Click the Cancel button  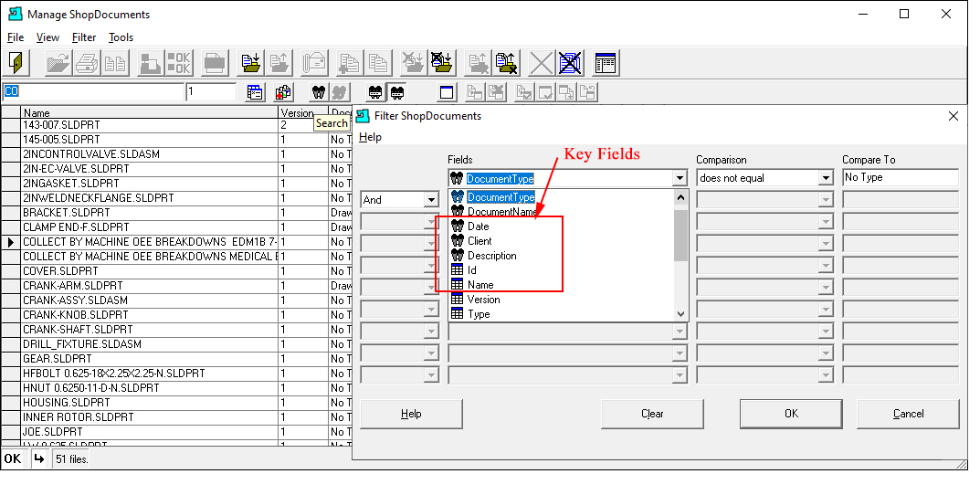[x=908, y=414]
